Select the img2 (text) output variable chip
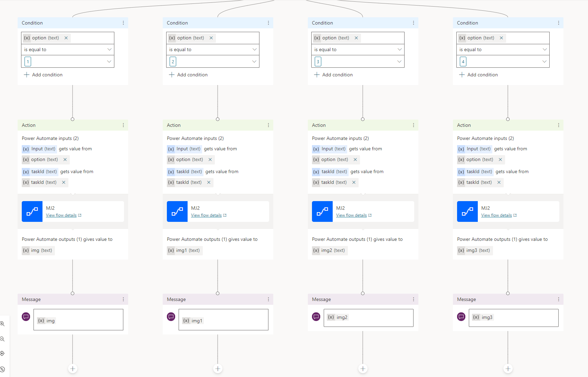Screen dimensions: 588x377 click(x=330, y=251)
